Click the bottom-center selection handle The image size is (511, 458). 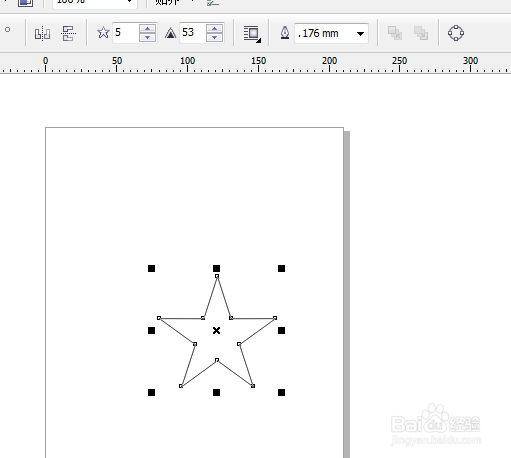216,392
